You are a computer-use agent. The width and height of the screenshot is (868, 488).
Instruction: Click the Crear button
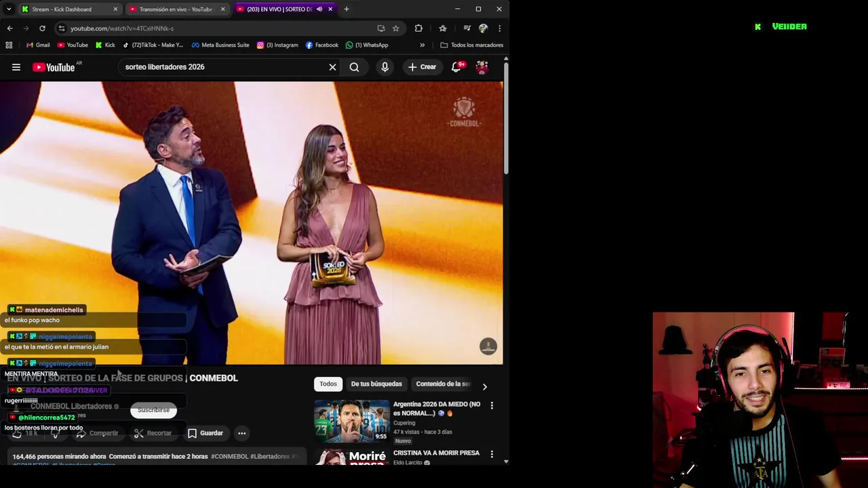(x=422, y=67)
